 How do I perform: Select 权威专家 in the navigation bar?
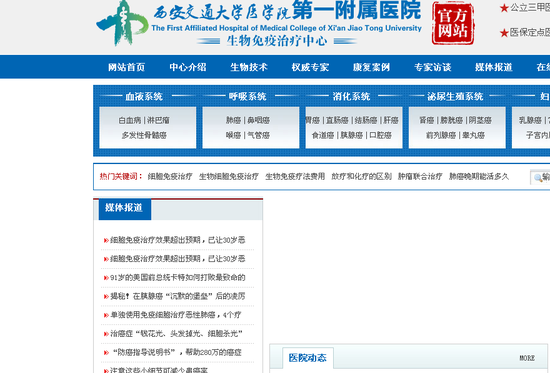(310, 67)
